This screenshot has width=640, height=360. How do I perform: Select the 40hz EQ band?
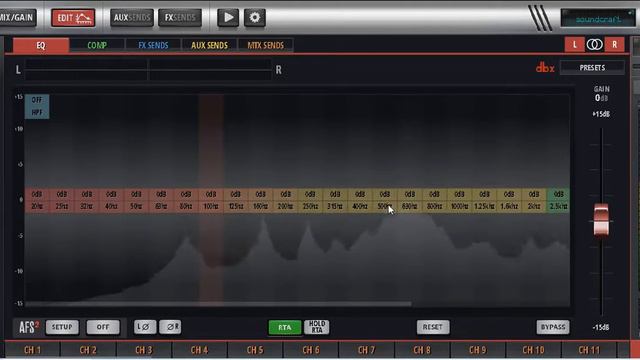[111, 200]
